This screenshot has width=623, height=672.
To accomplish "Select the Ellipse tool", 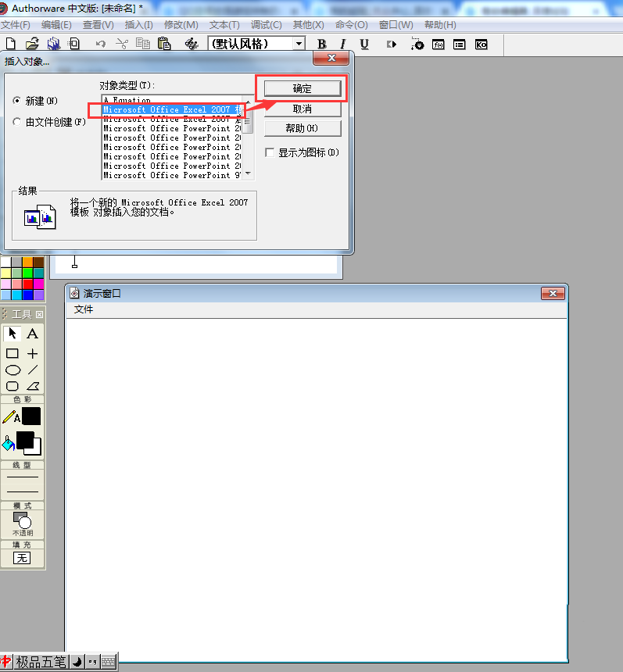I will tap(13, 370).
